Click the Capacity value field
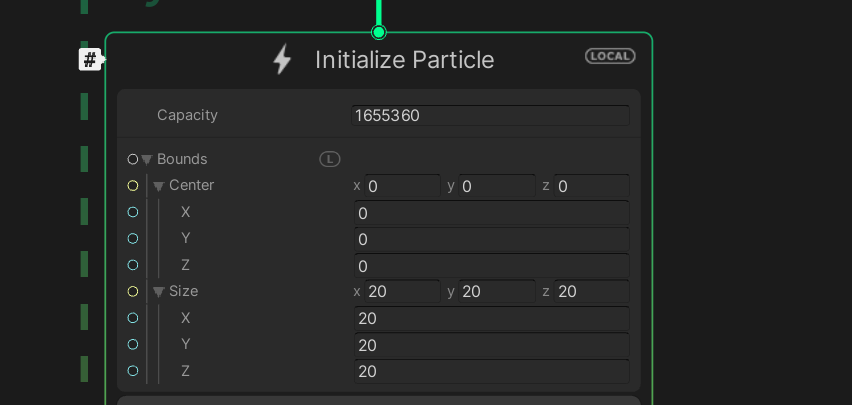Viewport: 852px width, 405px height. [490, 116]
